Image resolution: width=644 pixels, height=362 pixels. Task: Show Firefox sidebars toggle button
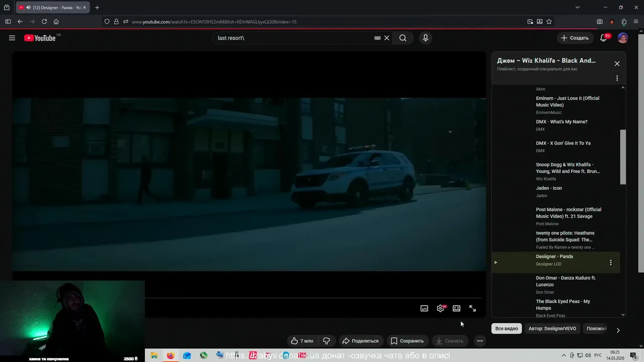coord(8,22)
